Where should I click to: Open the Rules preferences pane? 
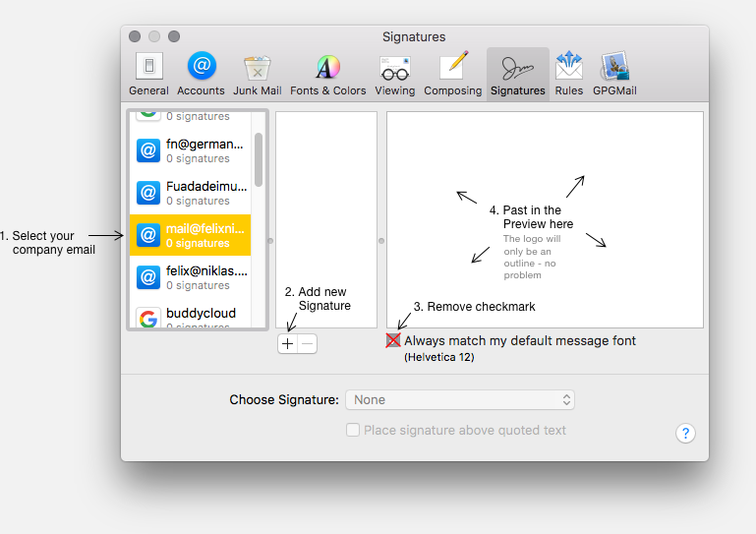pos(568,74)
